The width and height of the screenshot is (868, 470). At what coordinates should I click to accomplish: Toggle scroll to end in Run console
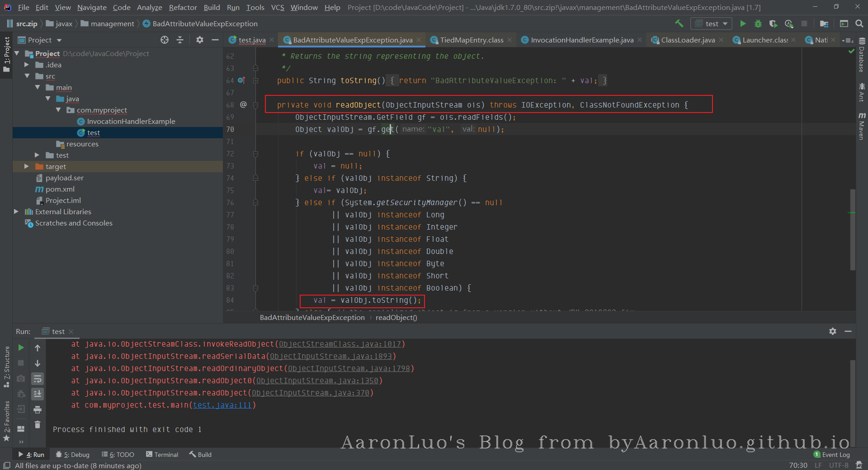coord(38,394)
